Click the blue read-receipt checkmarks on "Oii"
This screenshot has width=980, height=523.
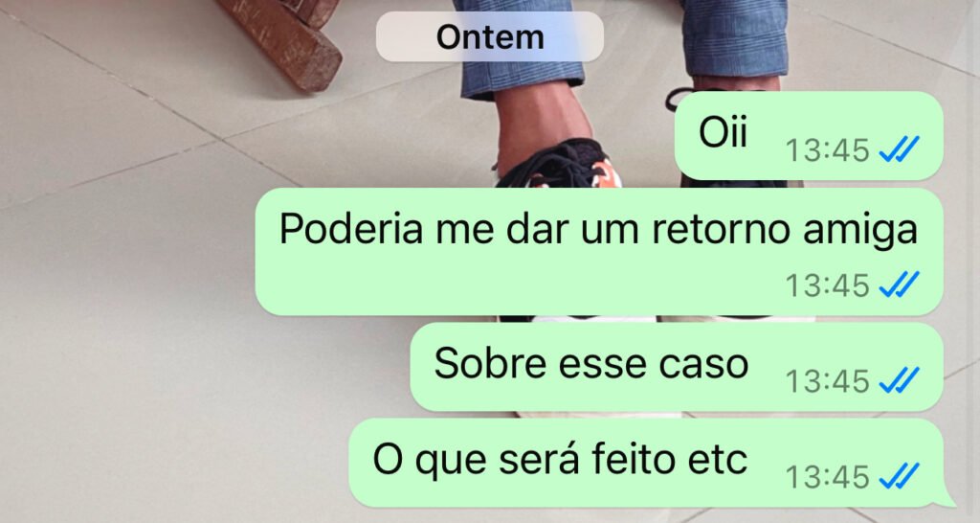[899, 149]
